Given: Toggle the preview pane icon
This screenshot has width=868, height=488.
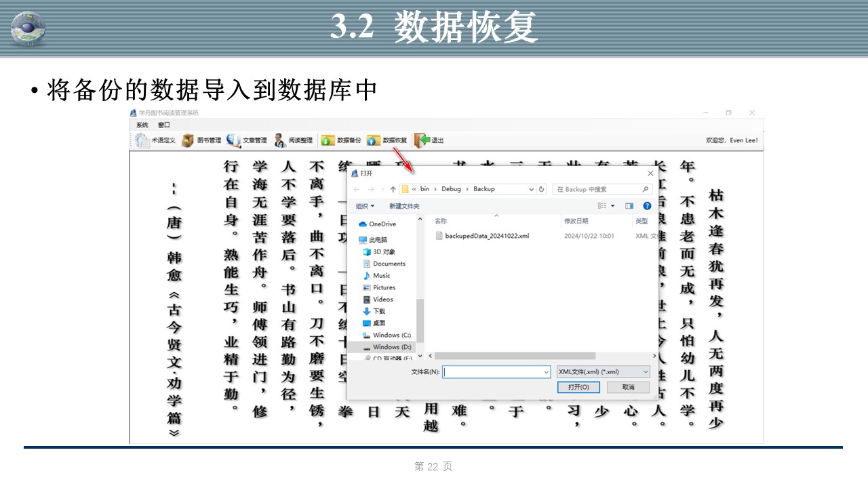Looking at the screenshot, I should (x=629, y=206).
